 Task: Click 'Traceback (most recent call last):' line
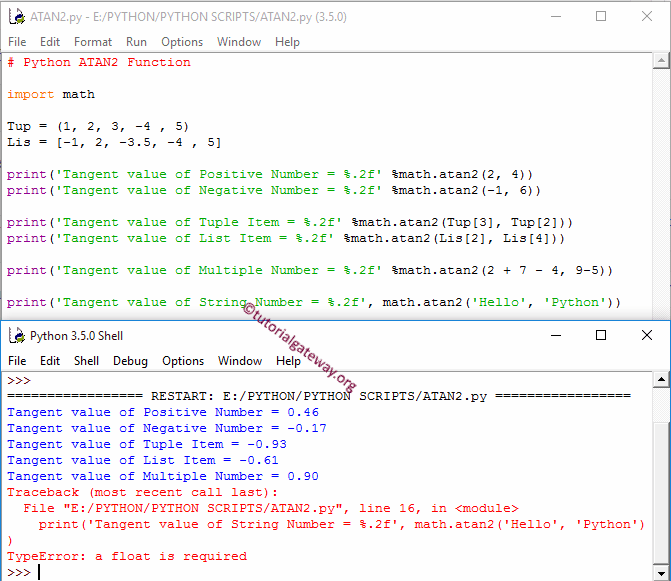[143, 492]
